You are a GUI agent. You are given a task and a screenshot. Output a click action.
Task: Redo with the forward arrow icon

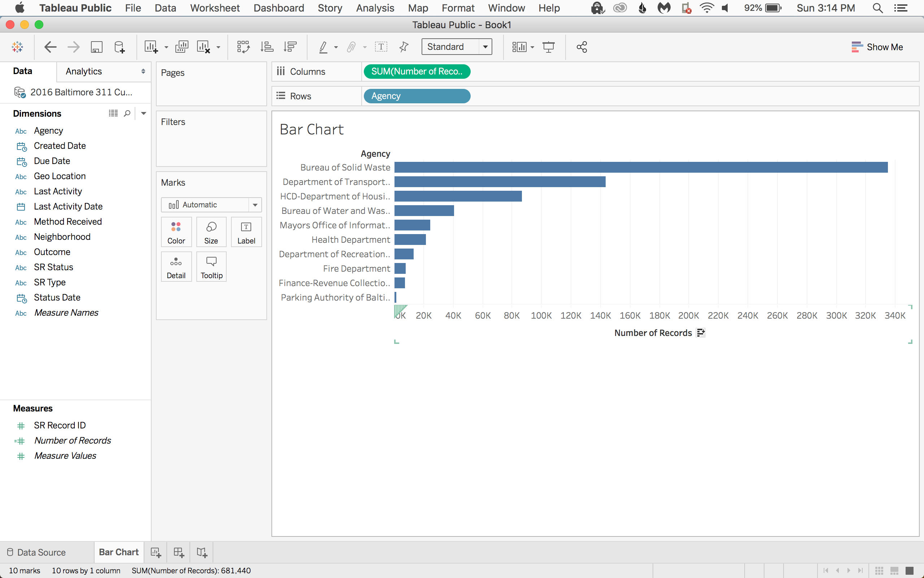(73, 47)
